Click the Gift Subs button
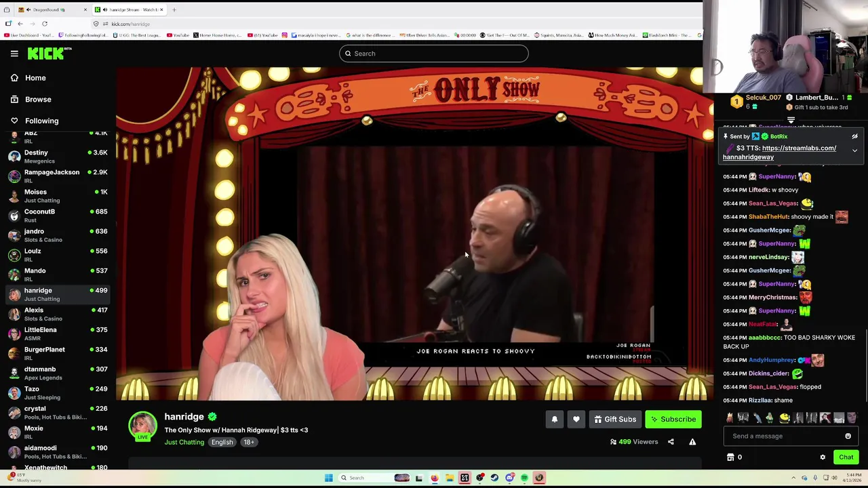The image size is (868, 488). 615,420
